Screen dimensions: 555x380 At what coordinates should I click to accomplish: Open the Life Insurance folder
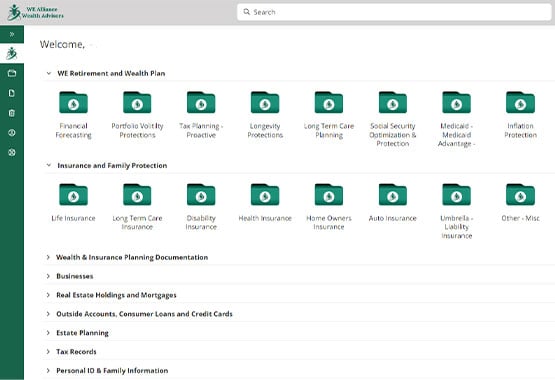tap(73, 195)
